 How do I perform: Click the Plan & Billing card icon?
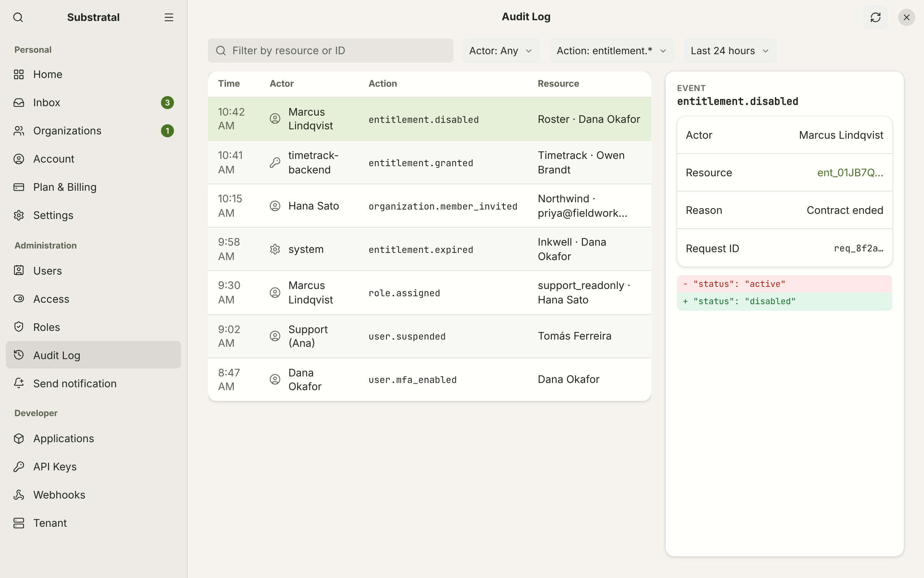click(x=19, y=187)
